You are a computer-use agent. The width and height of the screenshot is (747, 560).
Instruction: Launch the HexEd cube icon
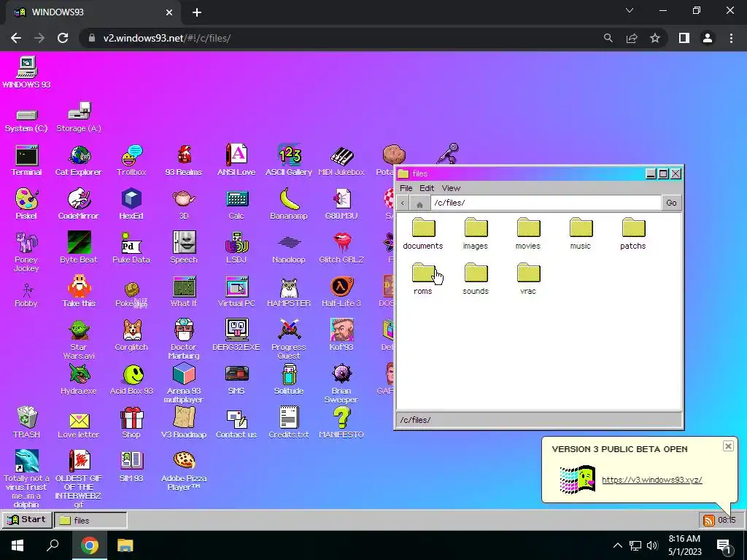[x=131, y=204]
